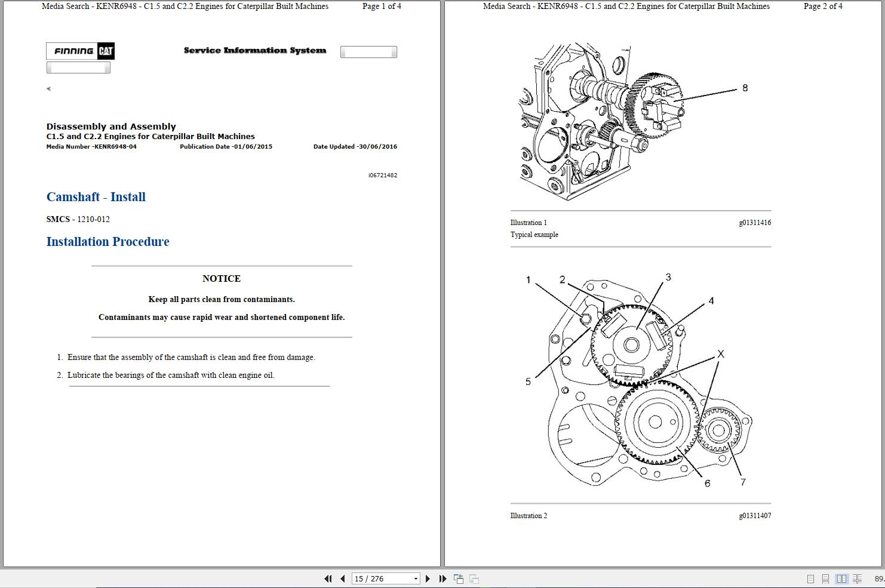
Task: Click the grey box below the Finning logo
Action: (78, 67)
